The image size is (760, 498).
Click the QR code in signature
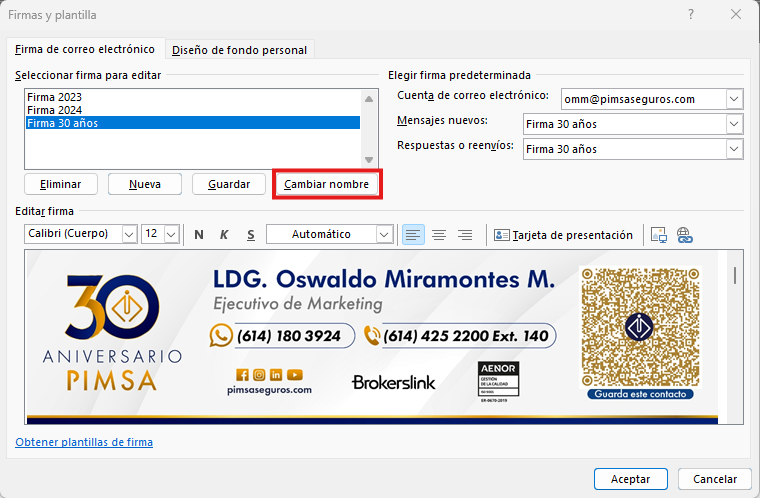coord(640,327)
